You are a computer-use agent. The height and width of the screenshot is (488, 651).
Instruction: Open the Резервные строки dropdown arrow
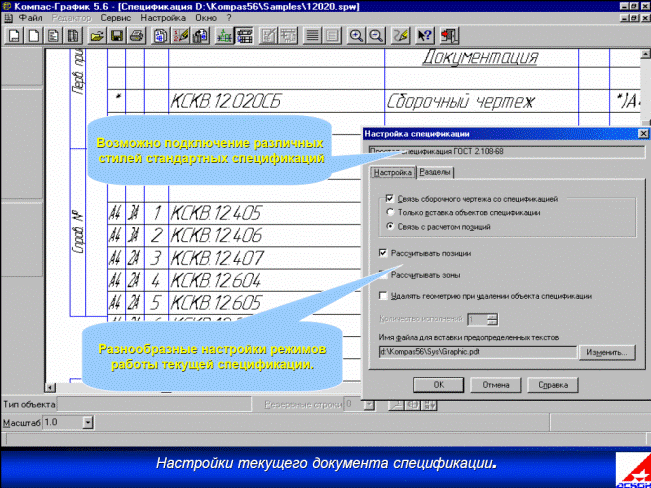371,405
